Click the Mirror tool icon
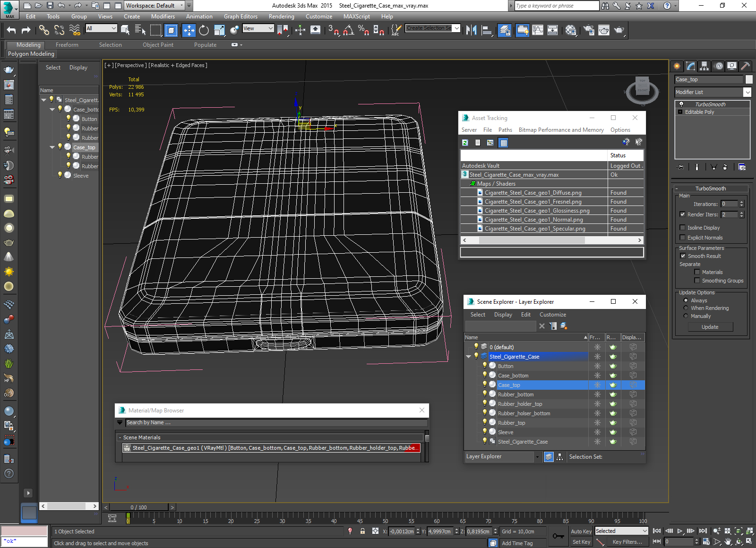756x548 pixels. click(471, 30)
